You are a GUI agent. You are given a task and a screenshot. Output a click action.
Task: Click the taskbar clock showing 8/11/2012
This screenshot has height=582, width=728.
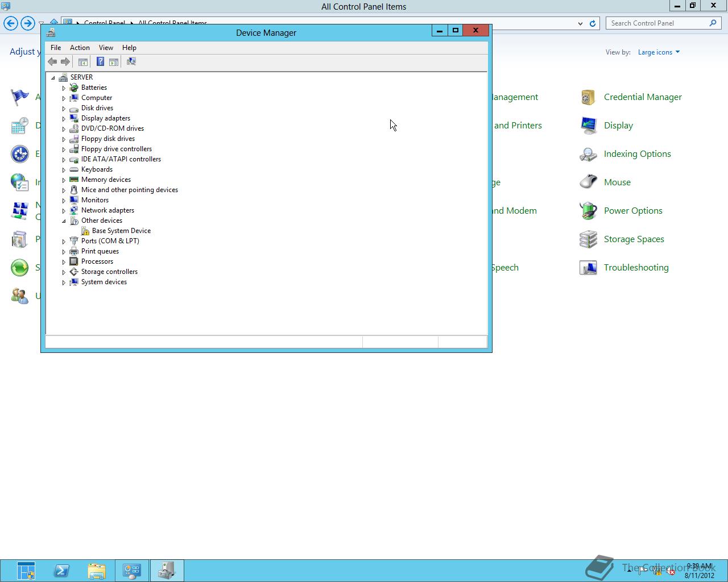coord(699,571)
